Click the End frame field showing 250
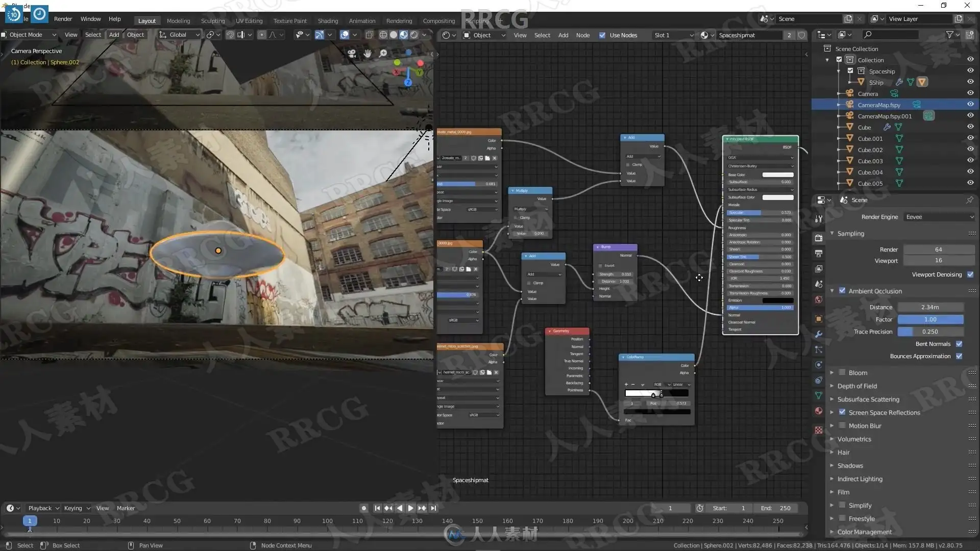This screenshot has width=980, height=551. coord(776,508)
